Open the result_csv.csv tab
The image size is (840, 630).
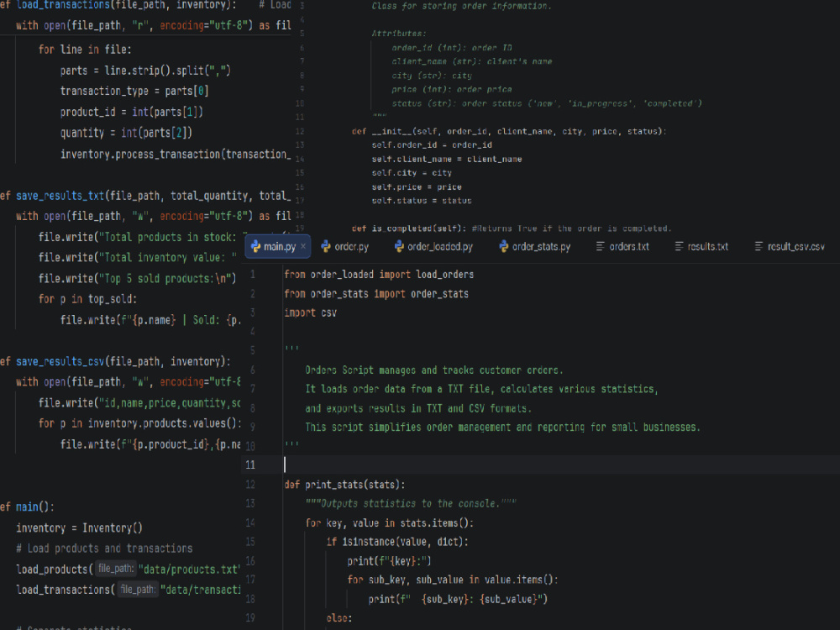pyautogui.click(x=790, y=246)
